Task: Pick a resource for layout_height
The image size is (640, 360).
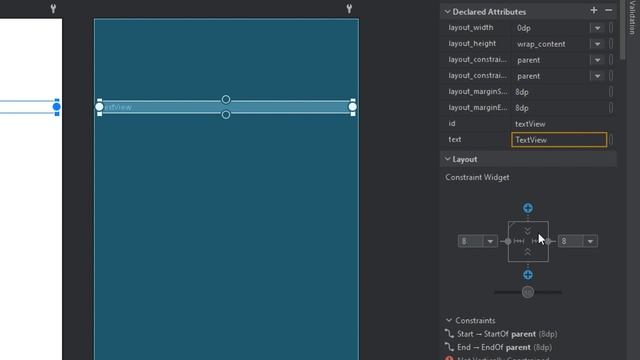Action: [x=611, y=44]
